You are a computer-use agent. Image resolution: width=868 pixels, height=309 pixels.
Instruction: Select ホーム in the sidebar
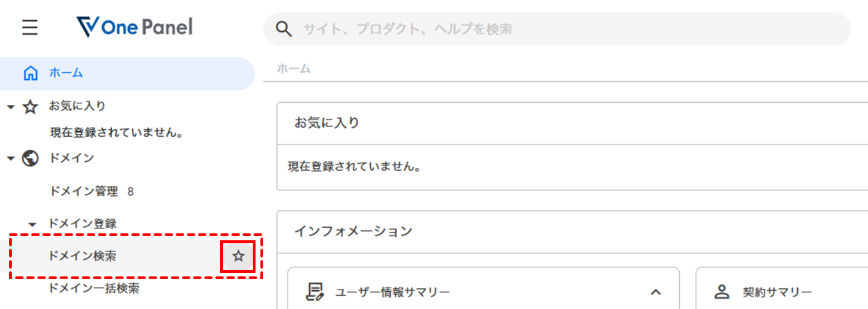[x=67, y=73]
